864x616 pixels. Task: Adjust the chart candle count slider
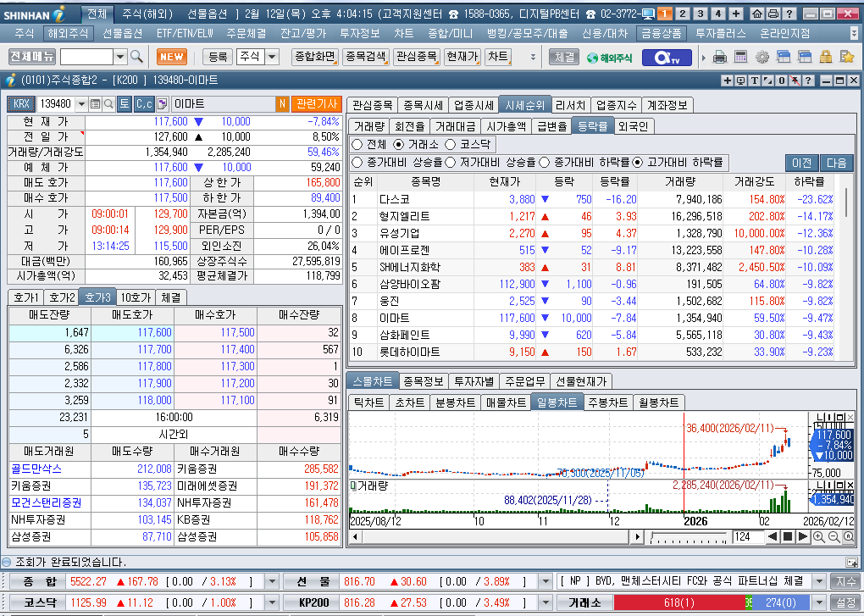688,537
